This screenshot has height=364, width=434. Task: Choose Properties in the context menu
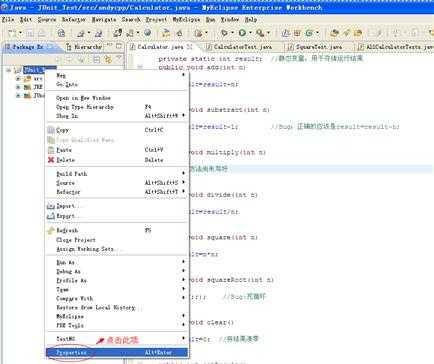[117, 352]
